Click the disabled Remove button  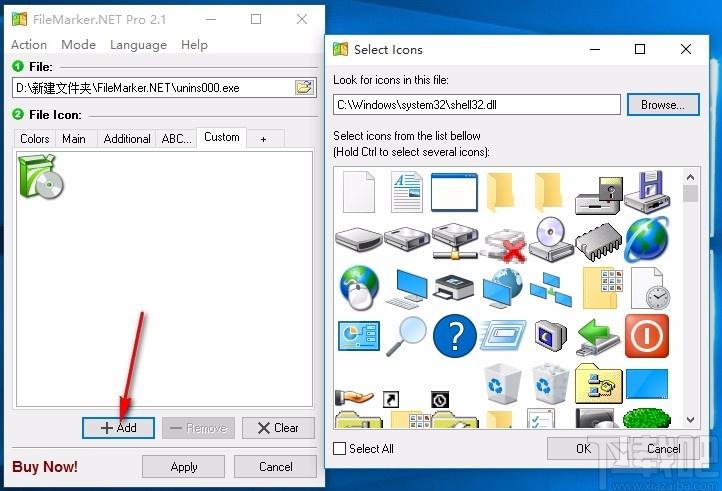click(x=198, y=428)
